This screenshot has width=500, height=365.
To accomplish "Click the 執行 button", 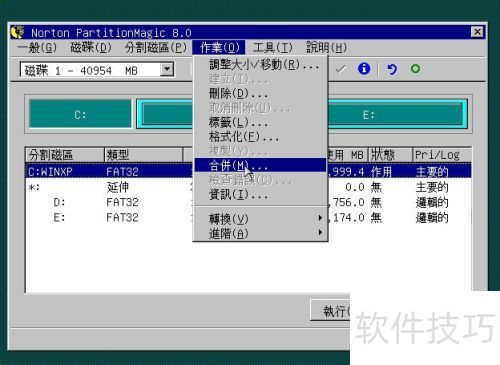I will tap(331, 311).
